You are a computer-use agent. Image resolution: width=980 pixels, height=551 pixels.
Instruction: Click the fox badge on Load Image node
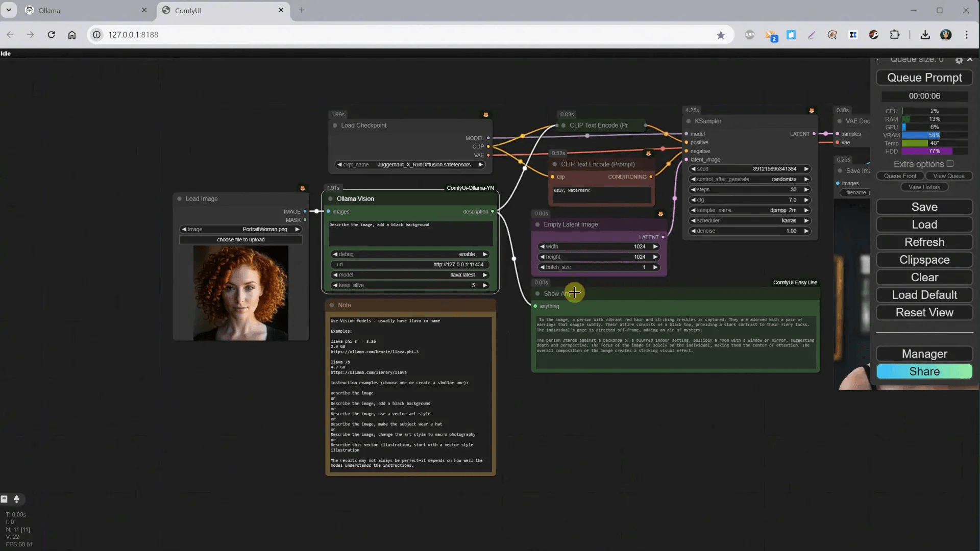click(303, 188)
